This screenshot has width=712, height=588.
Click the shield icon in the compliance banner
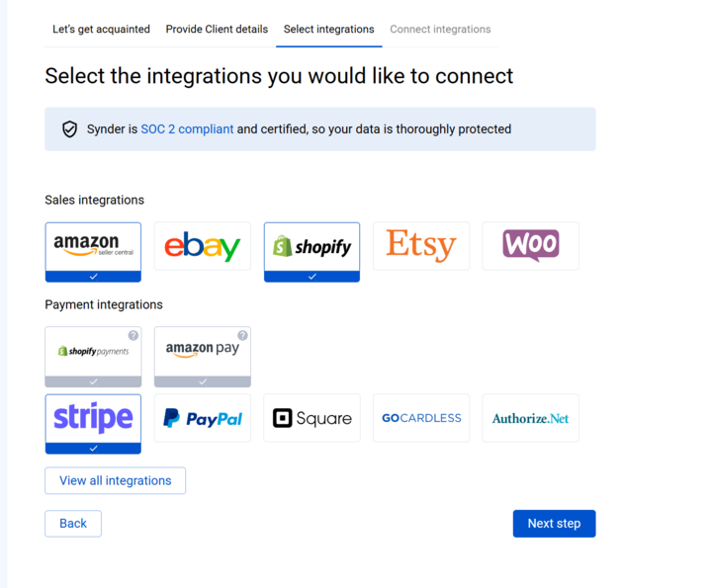[69, 129]
